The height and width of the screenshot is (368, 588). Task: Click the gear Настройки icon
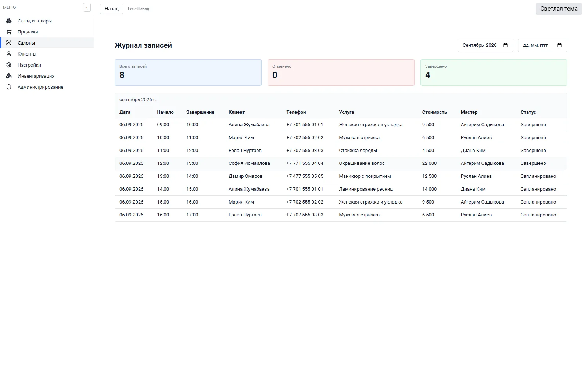coord(9,65)
